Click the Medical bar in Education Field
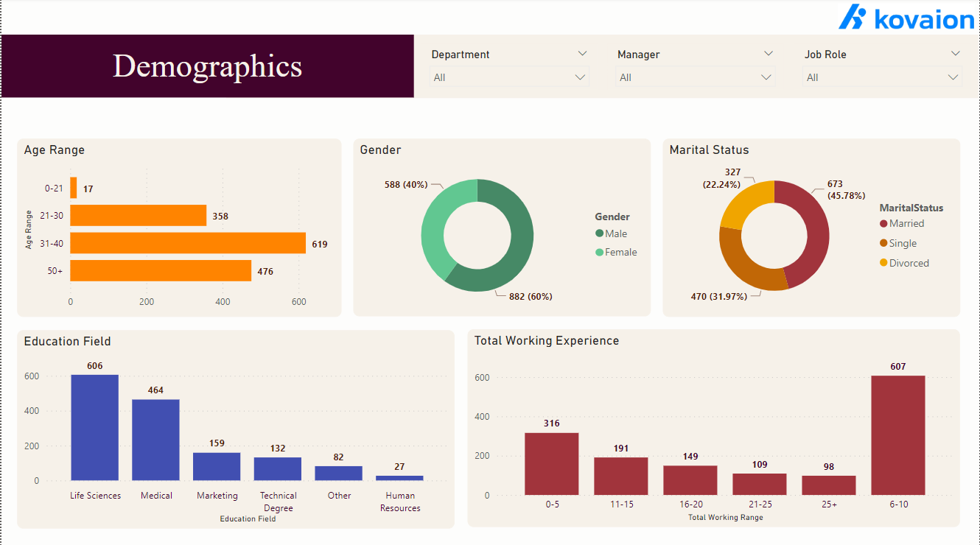Image resolution: width=980 pixels, height=545 pixels. pos(155,438)
